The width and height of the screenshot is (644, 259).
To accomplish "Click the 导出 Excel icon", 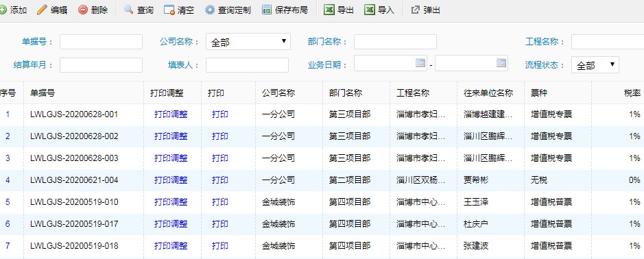I will [x=329, y=10].
